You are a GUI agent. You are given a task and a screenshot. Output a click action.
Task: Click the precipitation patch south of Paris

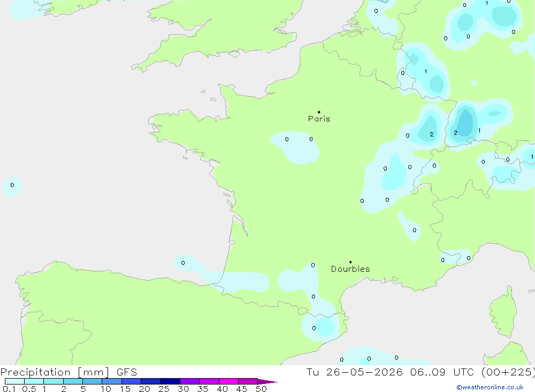[295, 147]
